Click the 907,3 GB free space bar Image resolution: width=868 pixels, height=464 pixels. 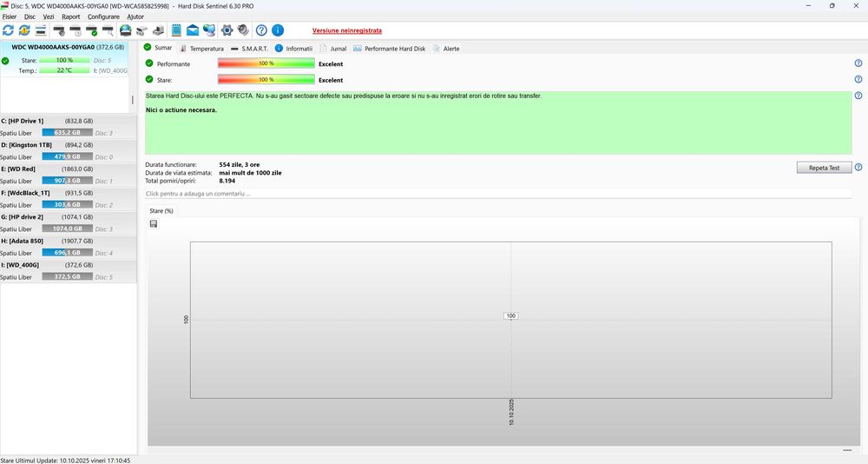point(68,180)
